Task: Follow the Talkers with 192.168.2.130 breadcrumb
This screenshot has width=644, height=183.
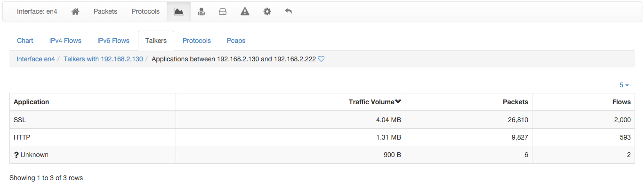Action: pyautogui.click(x=103, y=59)
